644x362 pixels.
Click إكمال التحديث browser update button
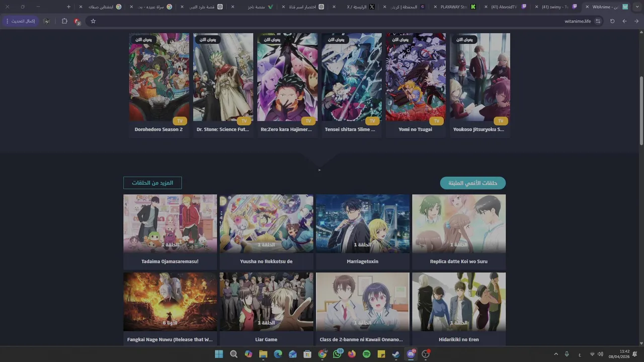coord(20,21)
